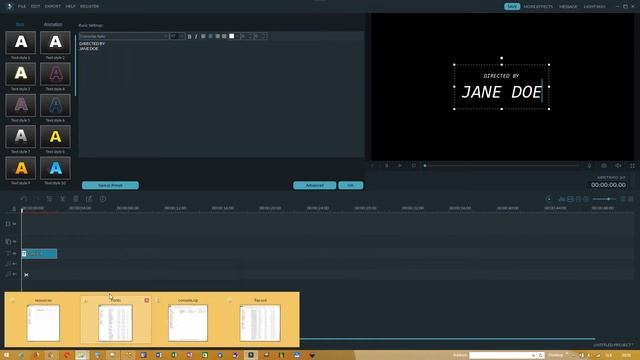Viewport: 640px width, 360px height.
Task: Toggle italic formatting
Action: point(196,36)
